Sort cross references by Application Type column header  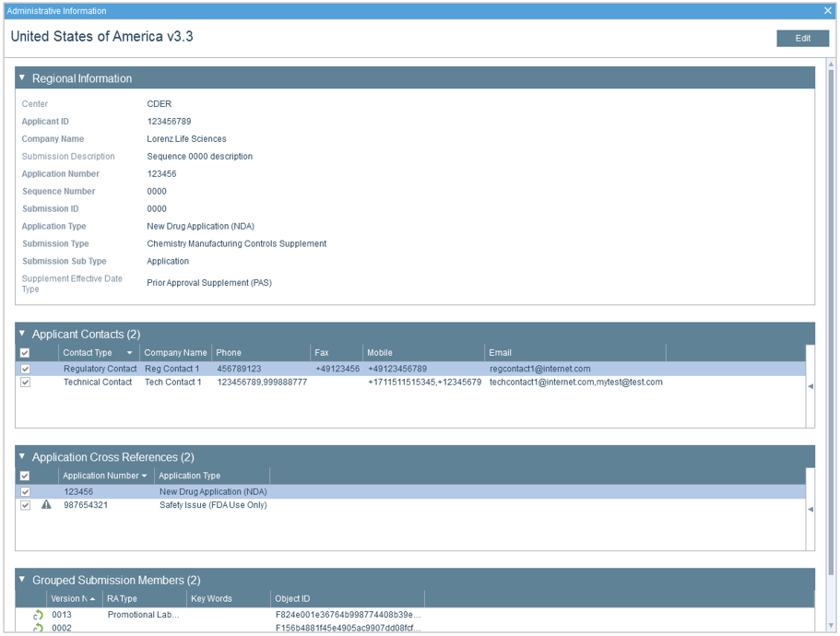pyautogui.click(x=212, y=476)
